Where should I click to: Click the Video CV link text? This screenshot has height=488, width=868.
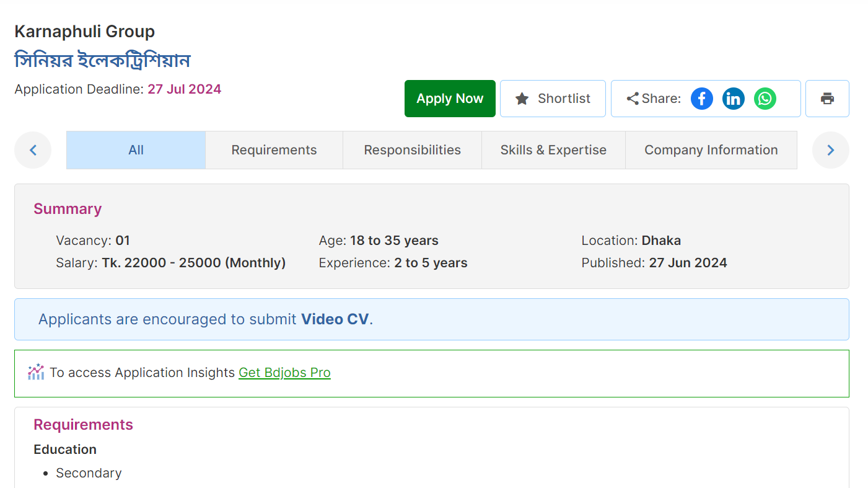[335, 319]
